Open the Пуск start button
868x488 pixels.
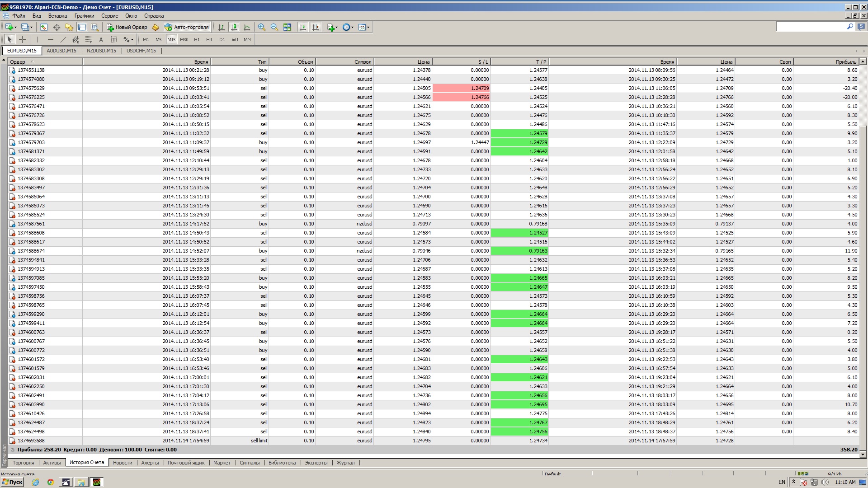12,482
